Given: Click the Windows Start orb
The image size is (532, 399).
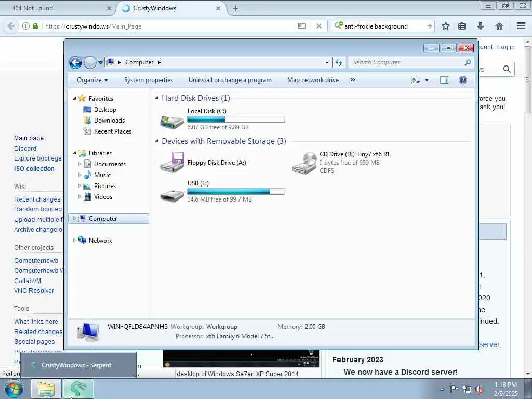Looking at the screenshot, I should click(x=14, y=389).
